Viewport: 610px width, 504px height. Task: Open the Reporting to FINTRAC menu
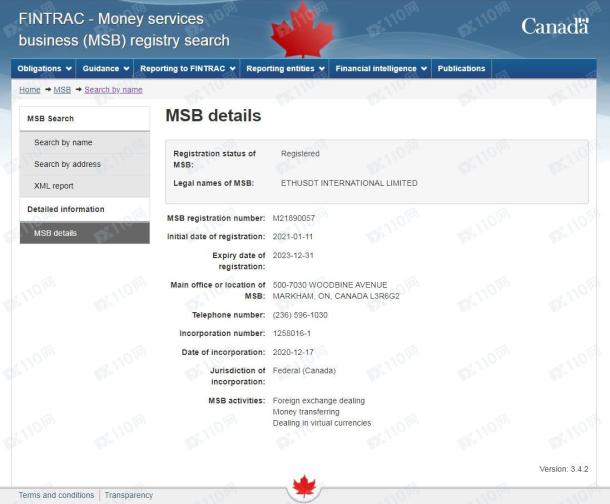click(x=187, y=68)
